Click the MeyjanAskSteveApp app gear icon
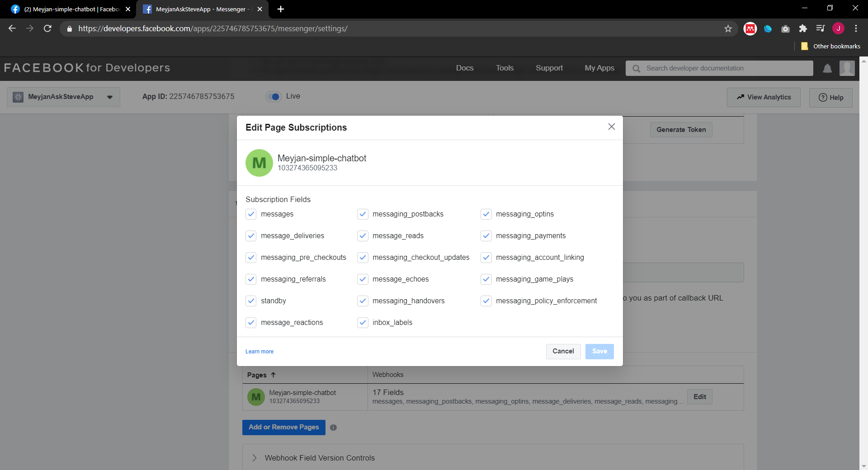 tap(18, 97)
